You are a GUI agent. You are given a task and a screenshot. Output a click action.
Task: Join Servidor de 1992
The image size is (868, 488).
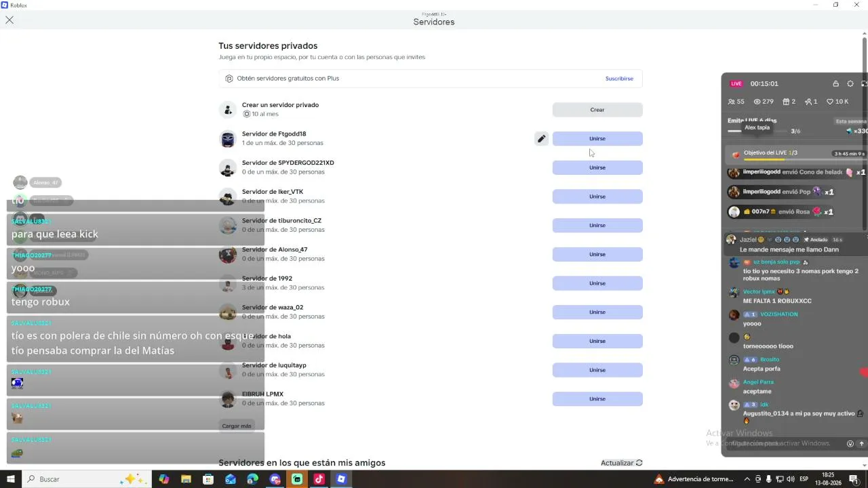pos(597,283)
